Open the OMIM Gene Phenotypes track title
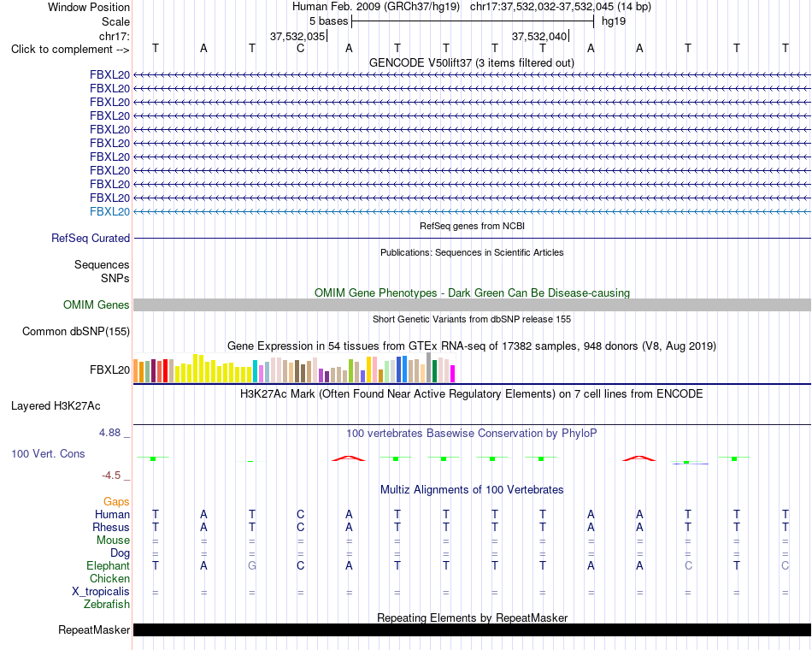812x650 pixels. click(473, 292)
